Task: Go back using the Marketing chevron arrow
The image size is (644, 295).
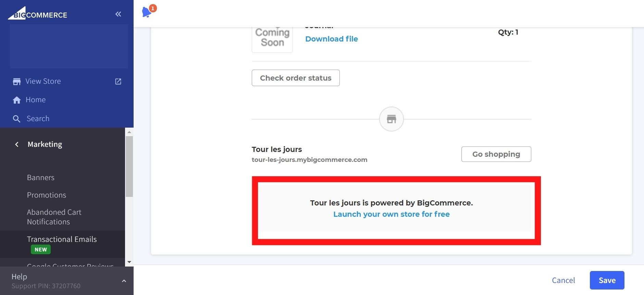Action: pyautogui.click(x=17, y=144)
